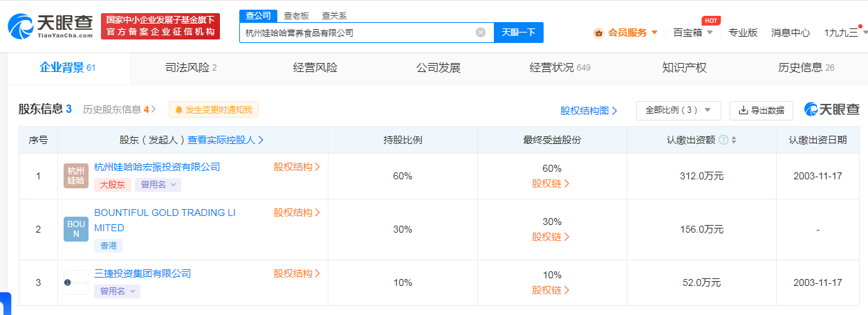Click the 股东信息 3 section heading
The width and height of the screenshot is (868, 315).
45,109
